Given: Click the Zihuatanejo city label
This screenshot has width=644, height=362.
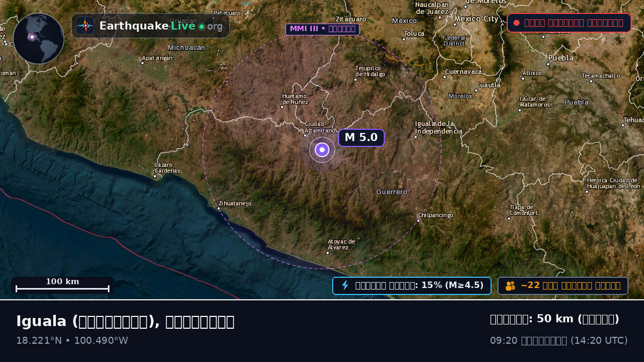Looking at the screenshot, I should (x=235, y=203).
